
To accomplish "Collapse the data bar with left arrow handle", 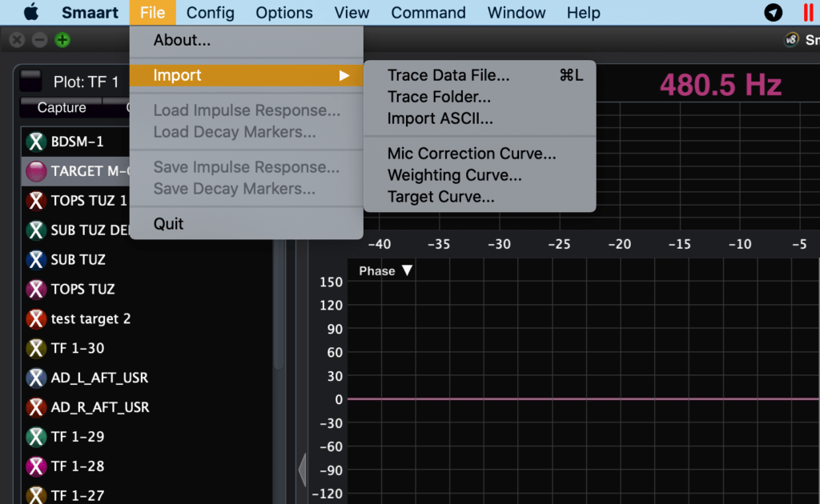I will 302,470.
